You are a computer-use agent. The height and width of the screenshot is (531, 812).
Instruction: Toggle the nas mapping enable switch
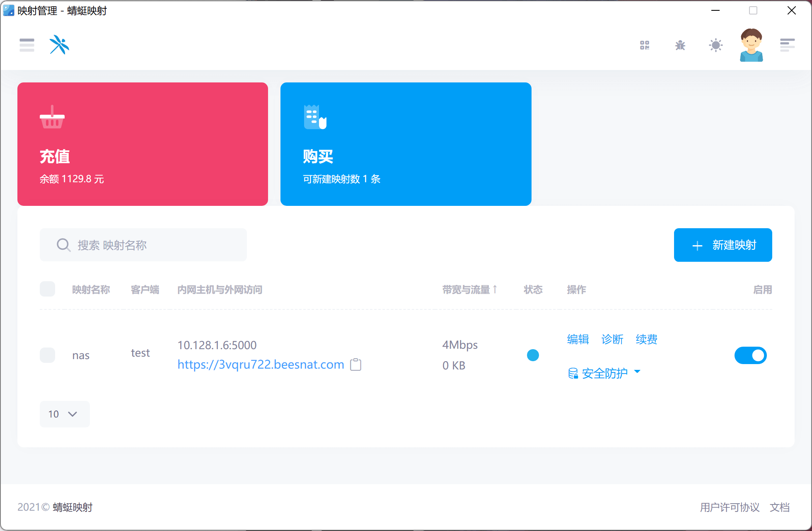pos(751,355)
